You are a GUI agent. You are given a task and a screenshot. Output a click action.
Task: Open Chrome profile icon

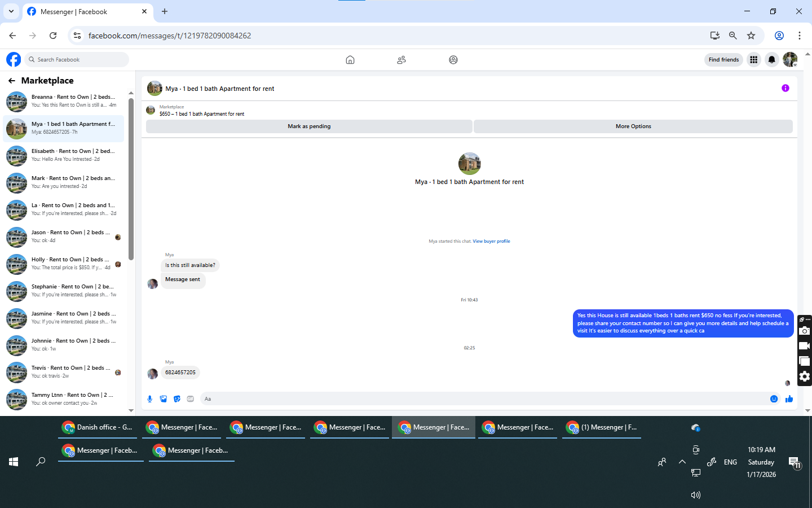(x=779, y=36)
